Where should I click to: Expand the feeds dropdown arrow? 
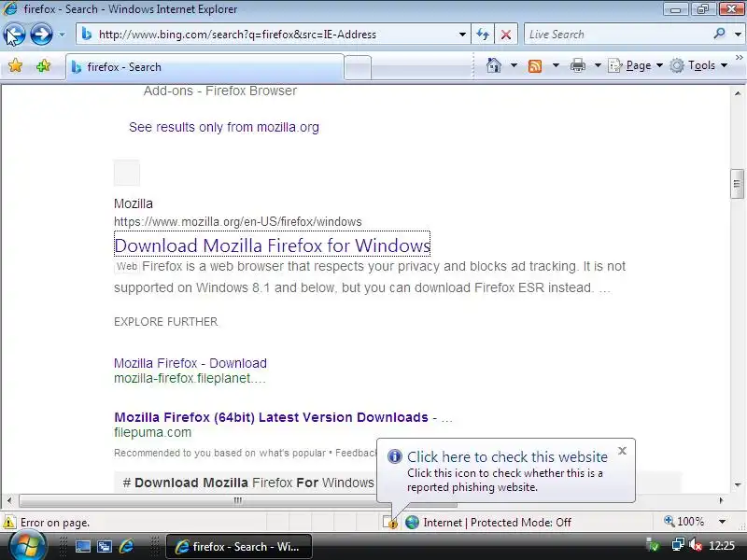pos(556,65)
